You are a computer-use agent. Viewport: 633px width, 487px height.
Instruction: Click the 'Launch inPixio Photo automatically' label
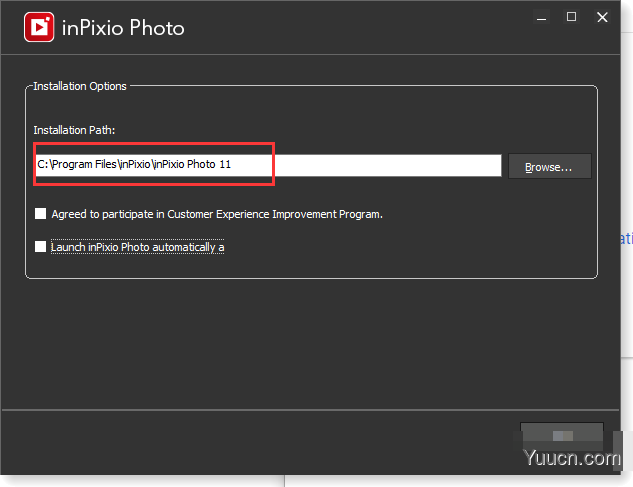pyautogui.click(x=137, y=247)
